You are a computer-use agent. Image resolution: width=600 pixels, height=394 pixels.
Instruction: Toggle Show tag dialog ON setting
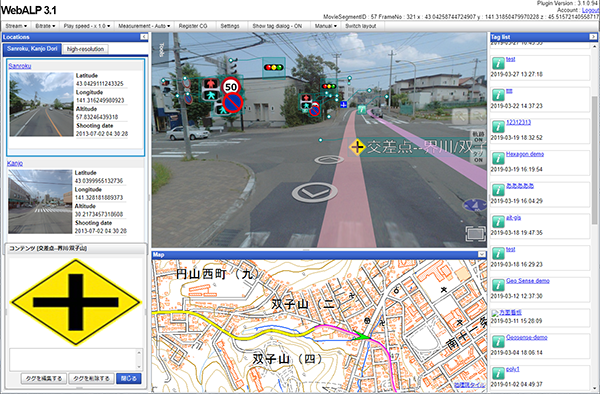pos(277,26)
